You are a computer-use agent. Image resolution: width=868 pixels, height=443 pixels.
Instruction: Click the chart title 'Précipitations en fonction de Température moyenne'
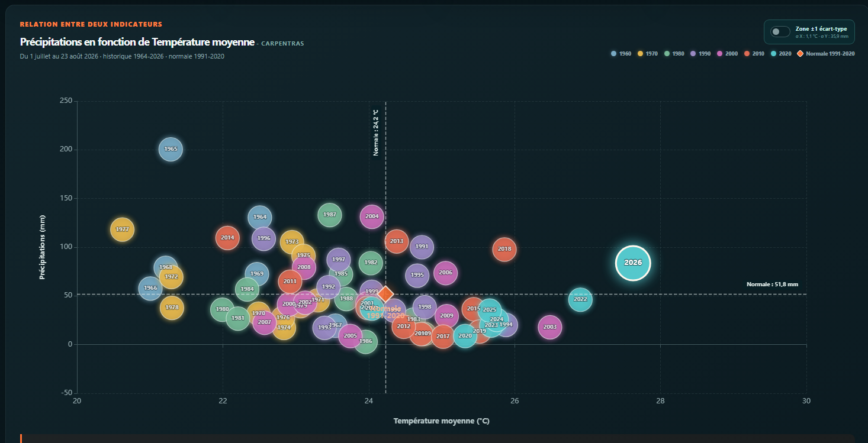137,42
